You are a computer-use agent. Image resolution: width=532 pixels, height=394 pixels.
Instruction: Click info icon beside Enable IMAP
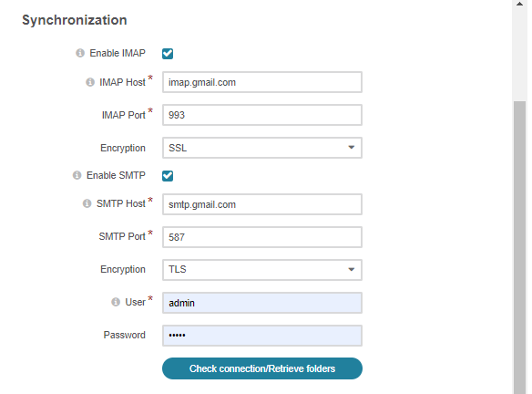click(80, 53)
